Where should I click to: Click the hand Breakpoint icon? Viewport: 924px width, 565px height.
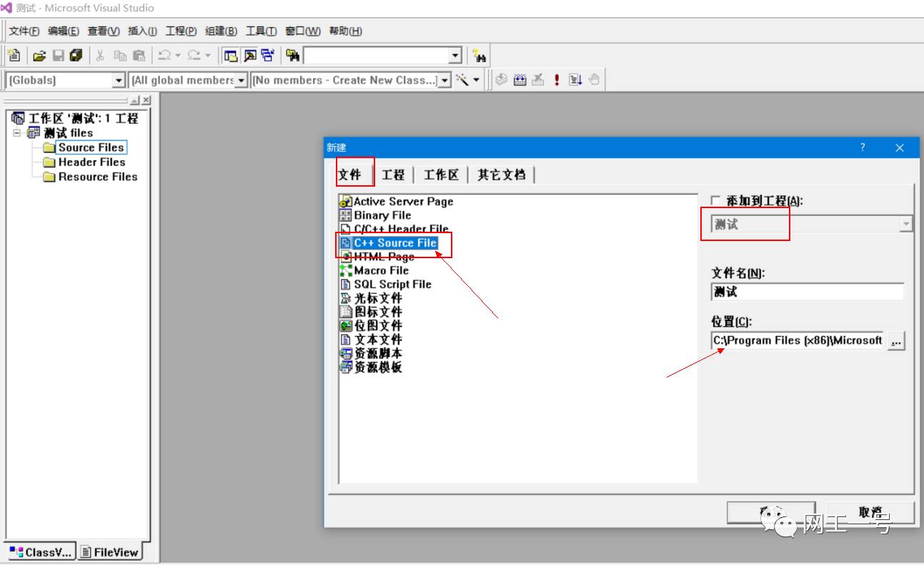tap(594, 80)
